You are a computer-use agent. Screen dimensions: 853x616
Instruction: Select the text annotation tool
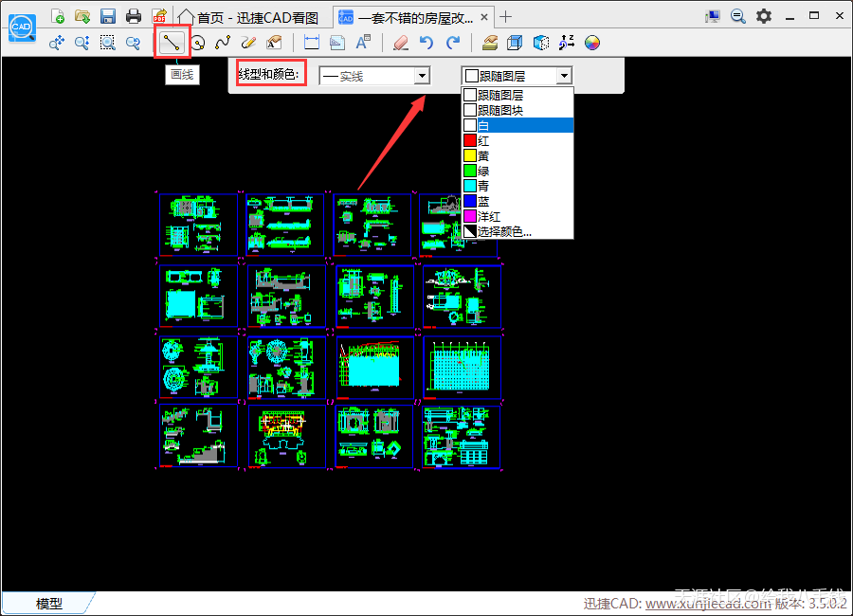274,43
